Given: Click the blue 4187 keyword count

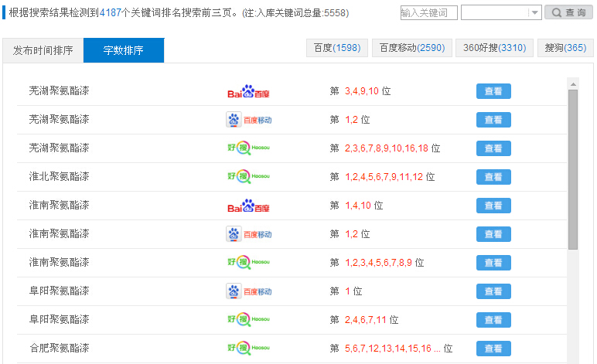Looking at the screenshot, I should click(111, 13).
